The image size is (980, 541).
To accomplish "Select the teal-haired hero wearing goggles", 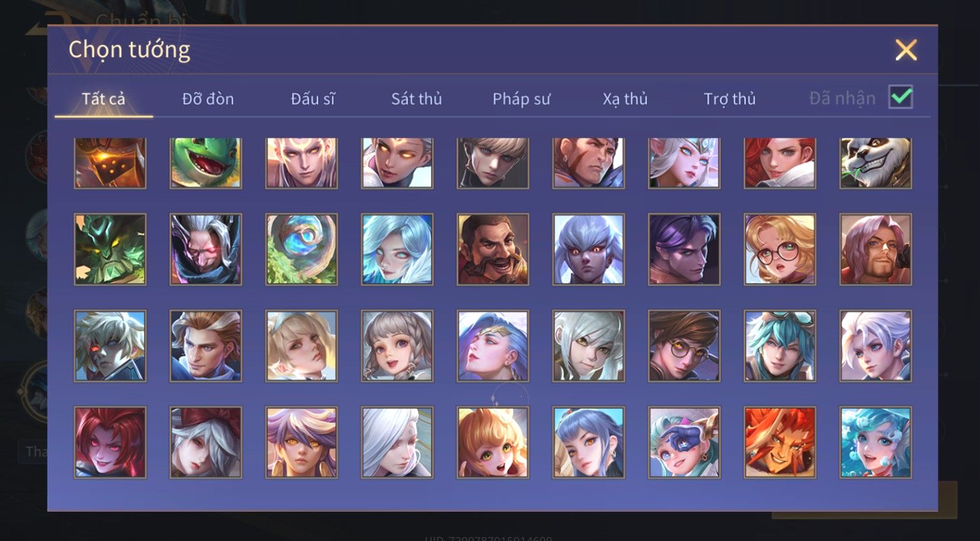I will 780,346.
